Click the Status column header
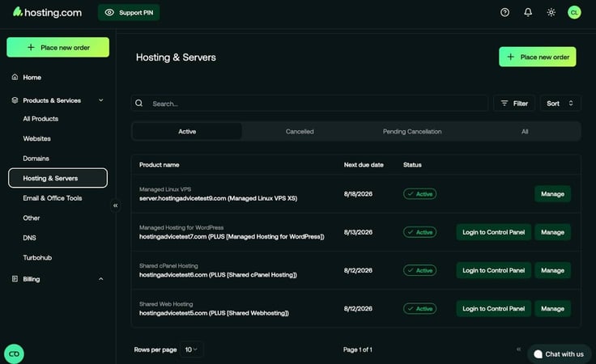Screen dimensions: 596x364 pos(412,165)
